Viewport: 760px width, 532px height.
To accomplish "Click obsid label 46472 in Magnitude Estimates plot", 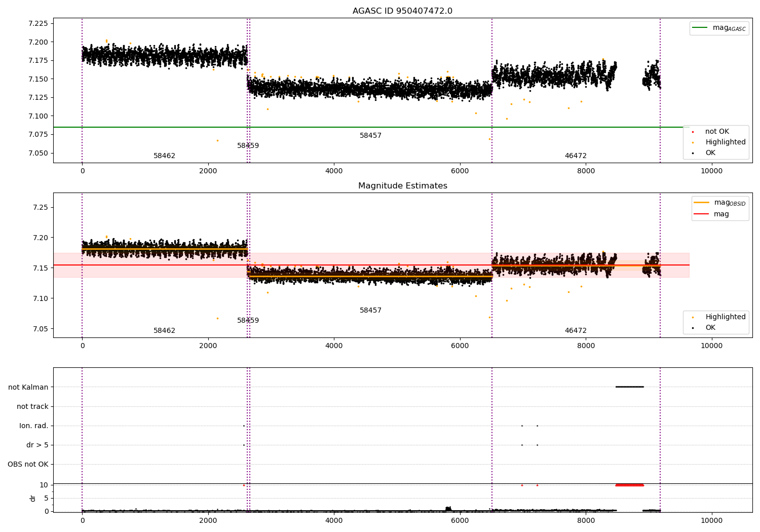I will tap(576, 331).
